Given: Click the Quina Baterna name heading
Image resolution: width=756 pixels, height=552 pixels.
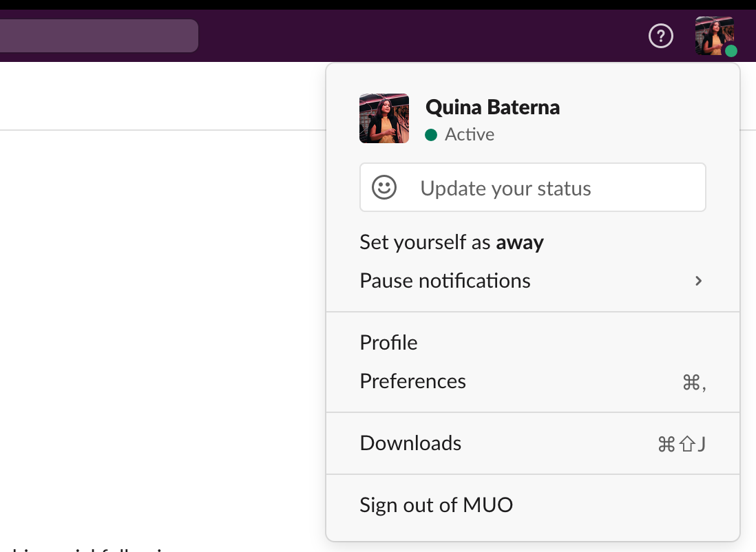Looking at the screenshot, I should 492,107.
